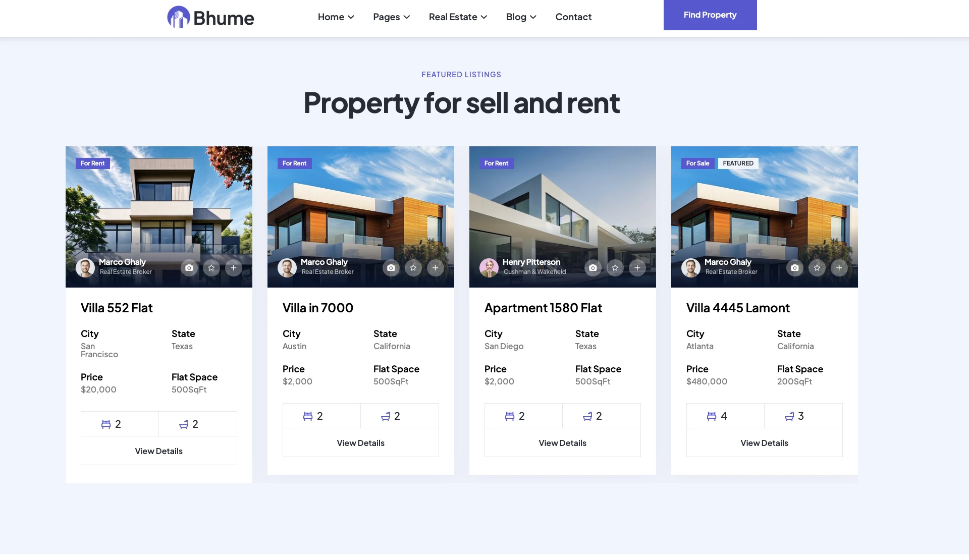Click Henry Pitterson agent name
The height and width of the screenshot is (560, 969).
(531, 262)
